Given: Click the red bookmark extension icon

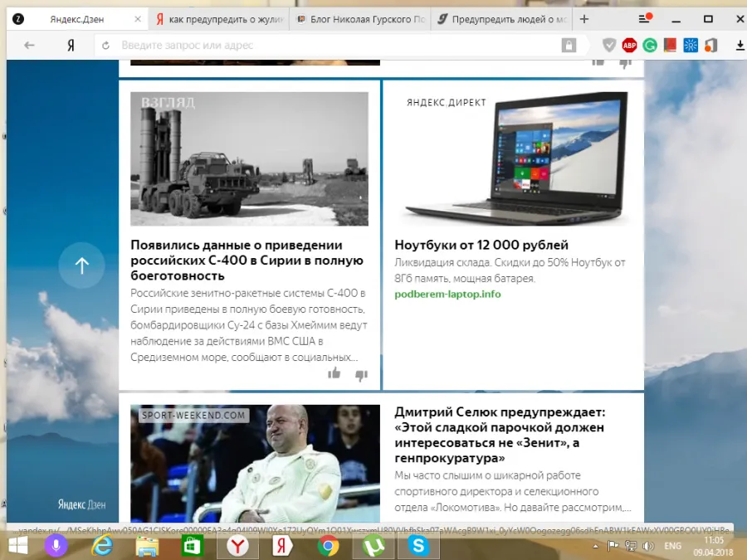Looking at the screenshot, I should pos(670,46).
